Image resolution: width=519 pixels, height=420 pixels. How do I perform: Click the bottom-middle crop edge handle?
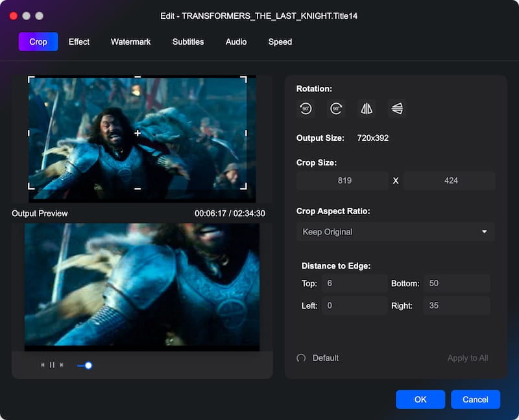[x=138, y=189]
